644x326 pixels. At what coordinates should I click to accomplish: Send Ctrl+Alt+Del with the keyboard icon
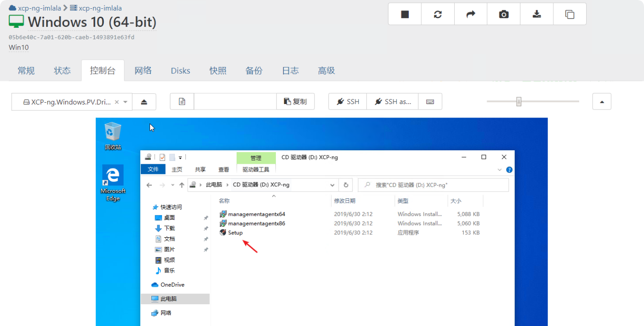coord(430,102)
